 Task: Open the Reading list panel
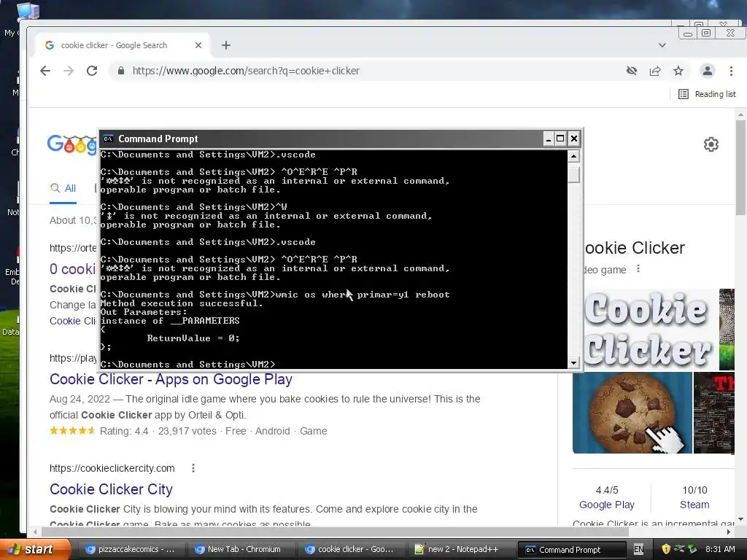coord(707,94)
